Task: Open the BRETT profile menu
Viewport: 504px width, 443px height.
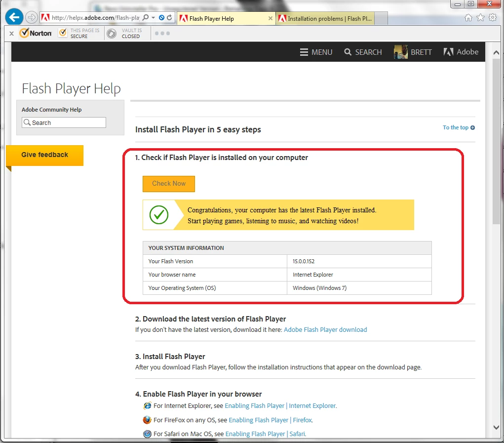Action: [x=413, y=52]
